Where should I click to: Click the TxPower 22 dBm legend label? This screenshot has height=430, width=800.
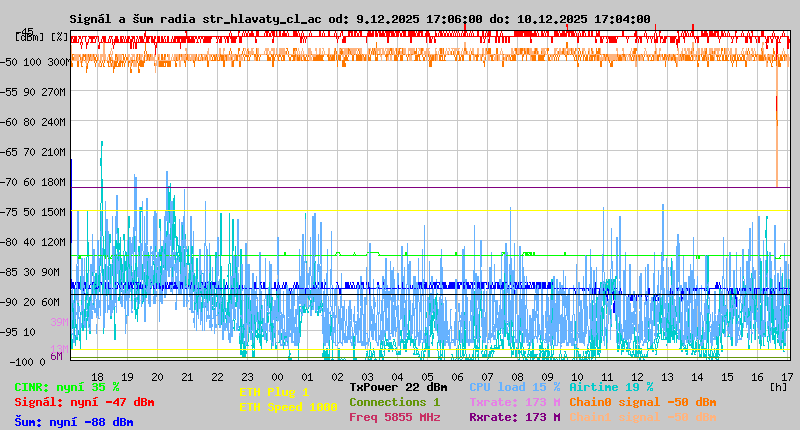tap(398, 387)
